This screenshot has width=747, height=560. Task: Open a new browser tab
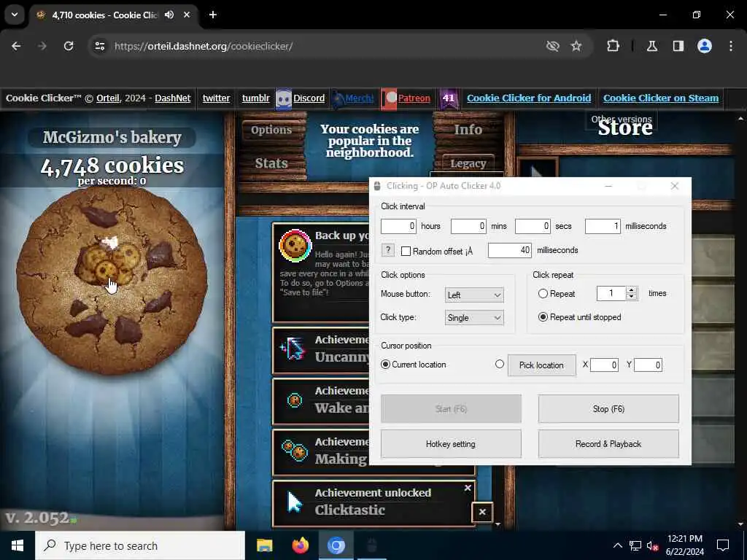[213, 15]
